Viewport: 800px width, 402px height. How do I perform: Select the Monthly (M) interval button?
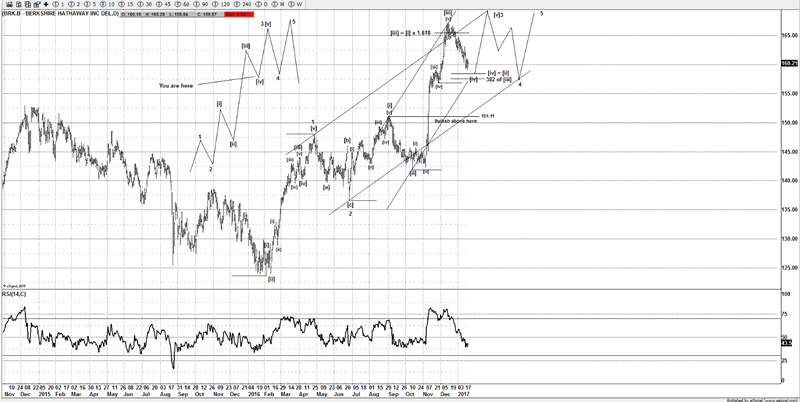[x=278, y=4]
